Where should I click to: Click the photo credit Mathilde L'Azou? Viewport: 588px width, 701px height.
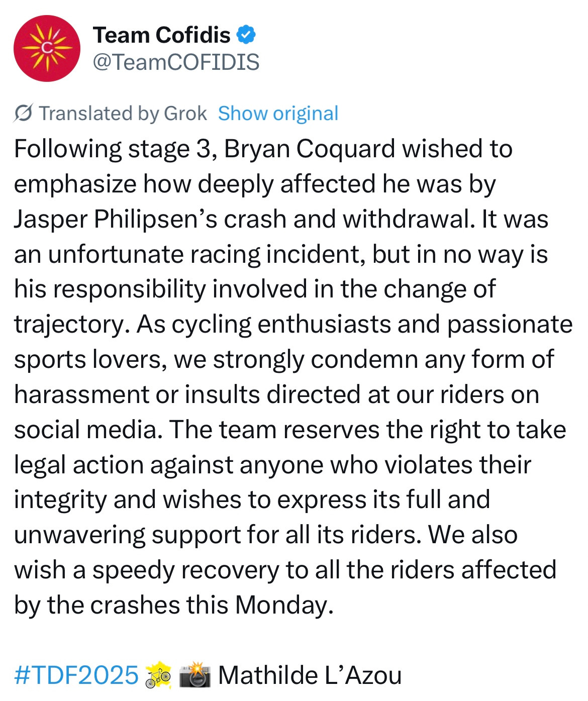(310, 675)
